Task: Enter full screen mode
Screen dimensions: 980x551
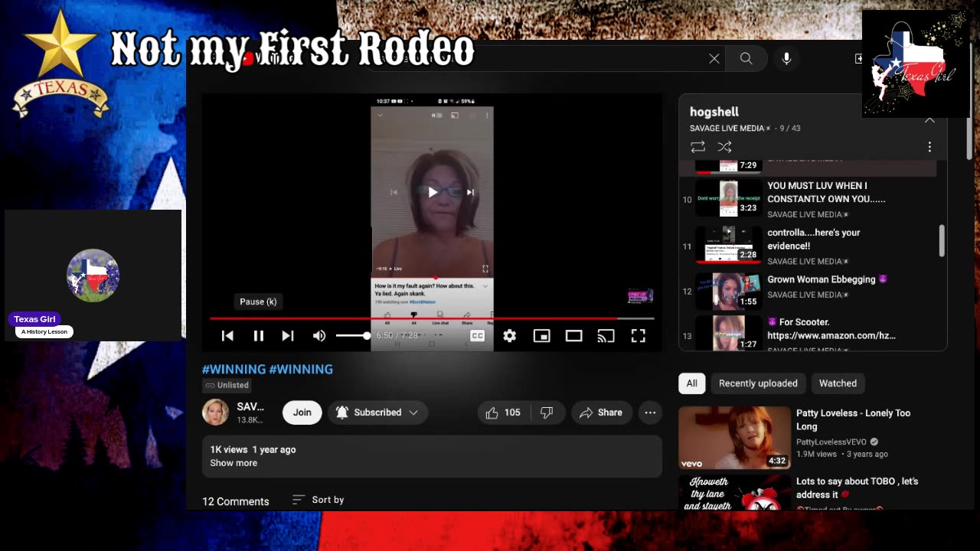Action: 638,336
